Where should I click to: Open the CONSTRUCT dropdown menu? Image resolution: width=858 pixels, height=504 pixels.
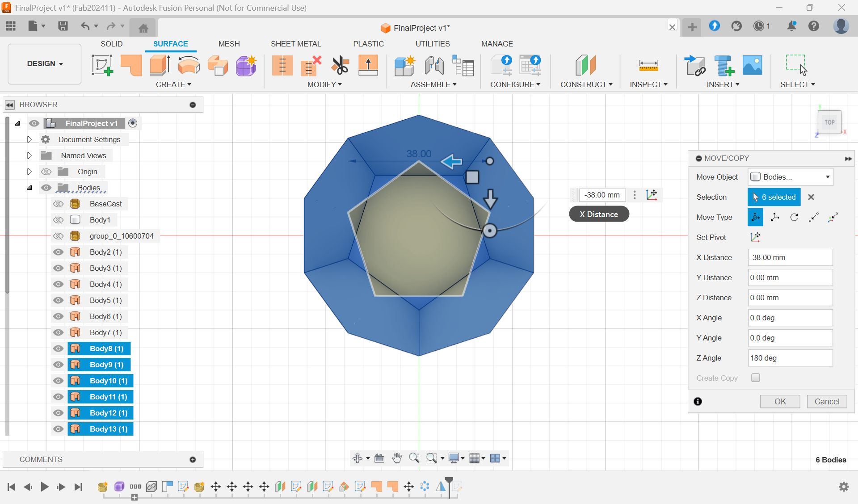click(x=586, y=84)
